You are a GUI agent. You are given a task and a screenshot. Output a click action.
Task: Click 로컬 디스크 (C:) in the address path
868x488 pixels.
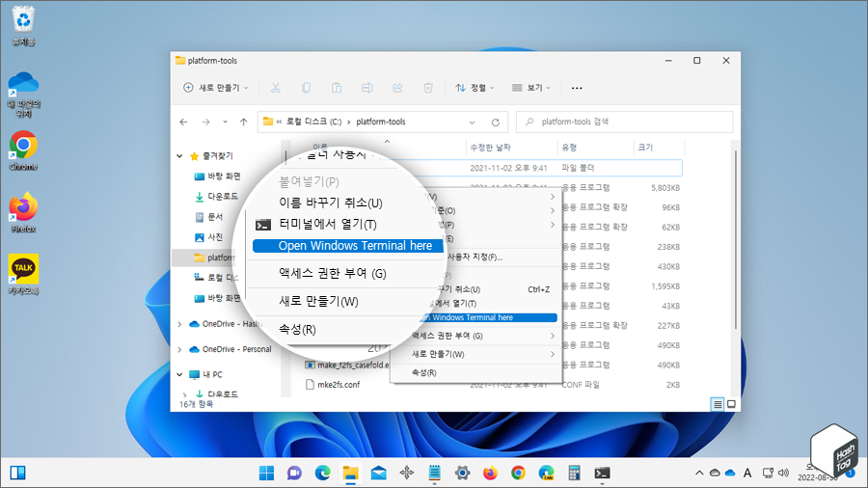tap(313, 122)
